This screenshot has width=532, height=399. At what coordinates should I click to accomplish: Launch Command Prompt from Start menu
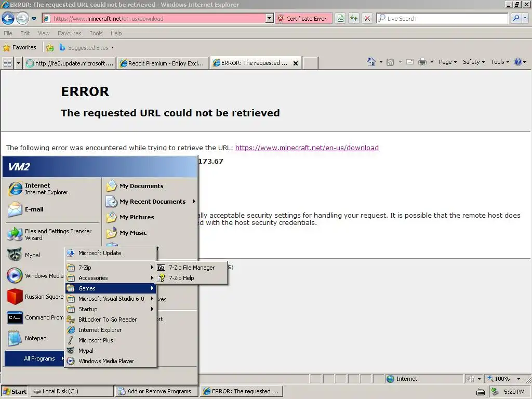pos(35,317)
